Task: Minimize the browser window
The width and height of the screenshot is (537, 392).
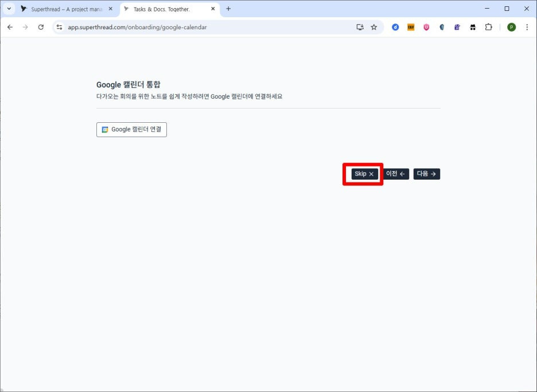Action: [487, 9]
